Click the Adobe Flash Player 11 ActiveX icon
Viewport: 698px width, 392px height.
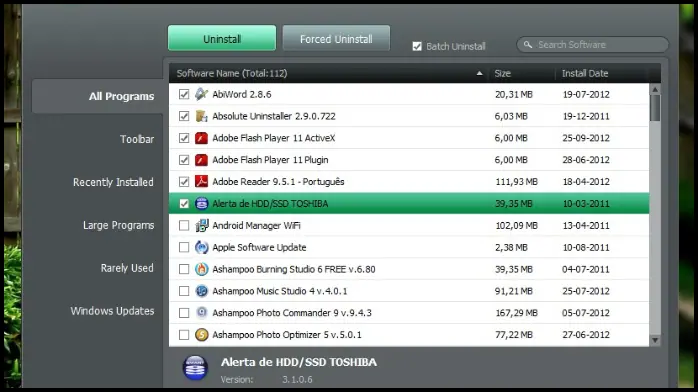(201, 138)
